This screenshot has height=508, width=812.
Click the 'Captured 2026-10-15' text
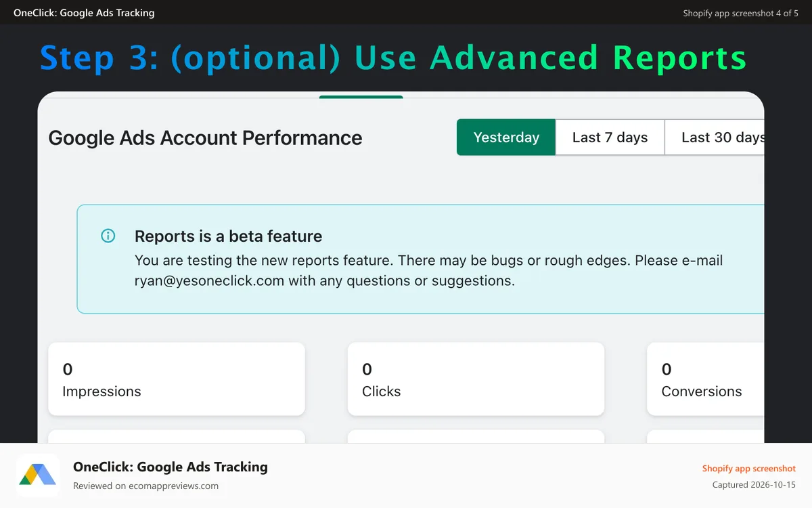coord(754,485)
